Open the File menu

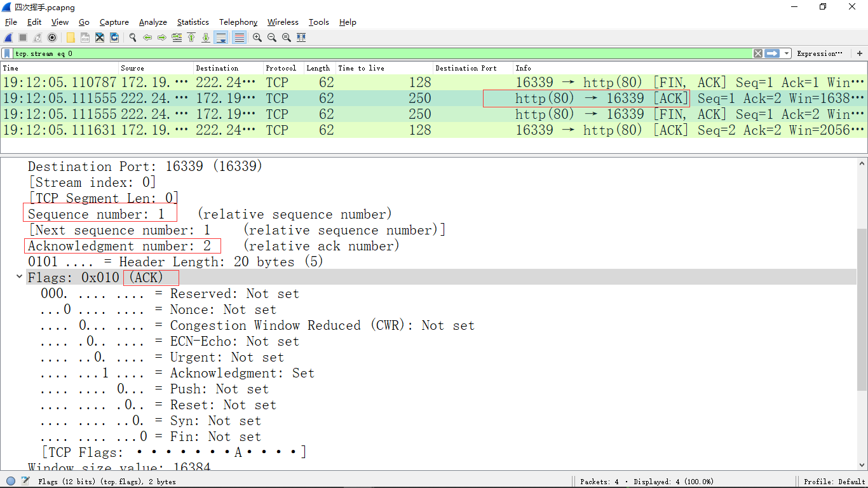coord(11,22)
